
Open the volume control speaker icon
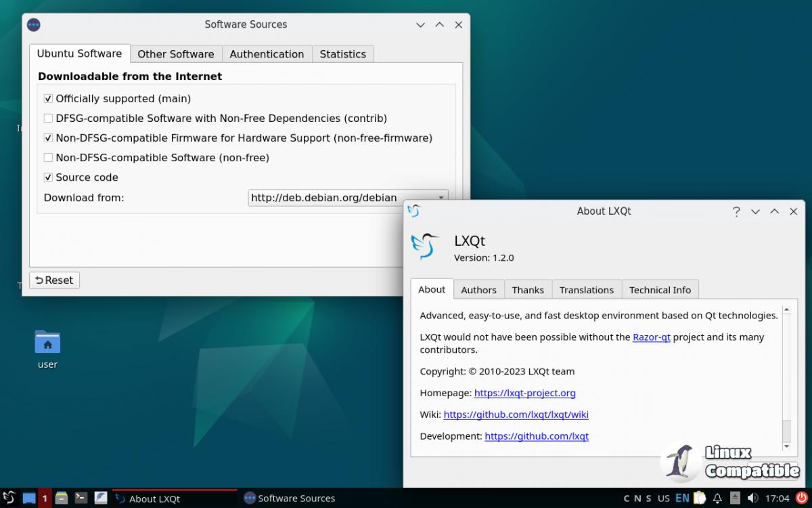tap(752, 498)
